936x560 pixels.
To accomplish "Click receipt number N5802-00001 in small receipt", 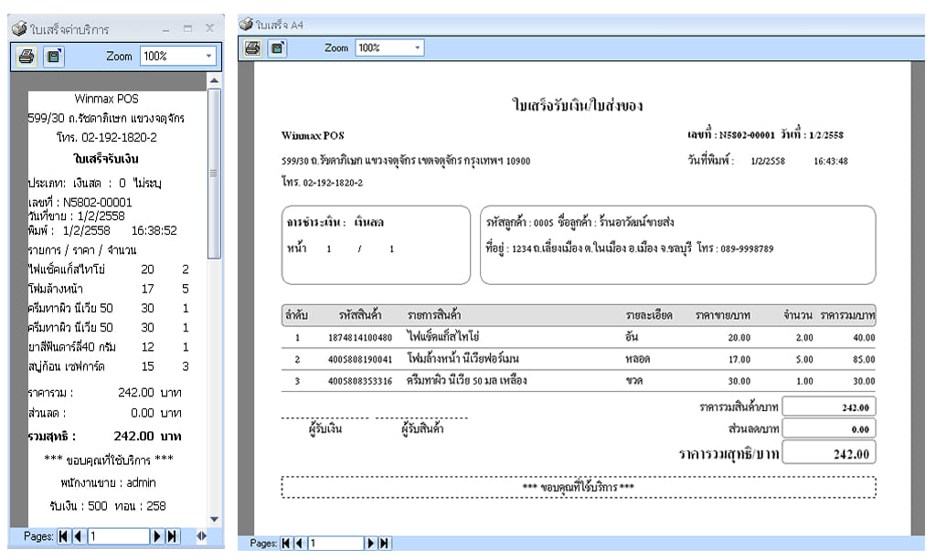I will 97,202.
